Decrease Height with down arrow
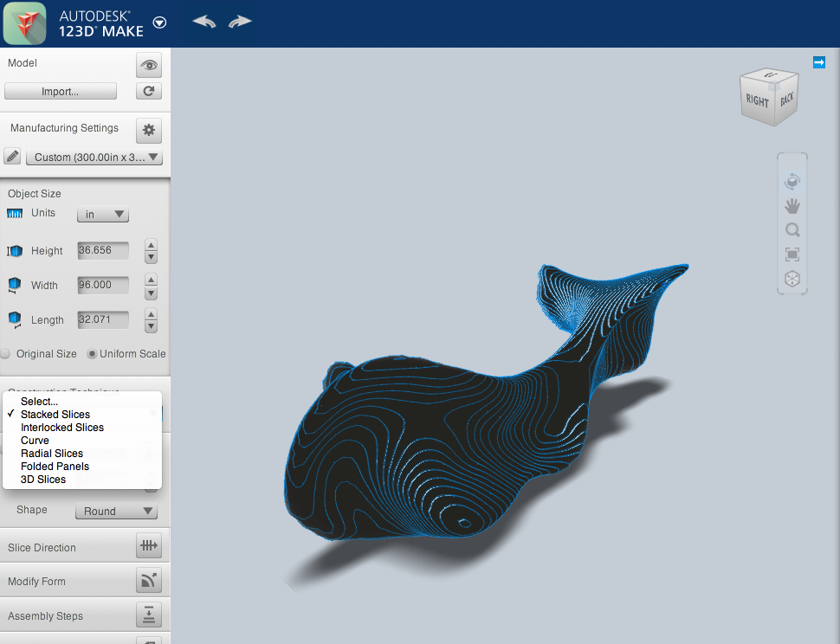This screenshot has width=840, height=644. [x=151, y=257]
